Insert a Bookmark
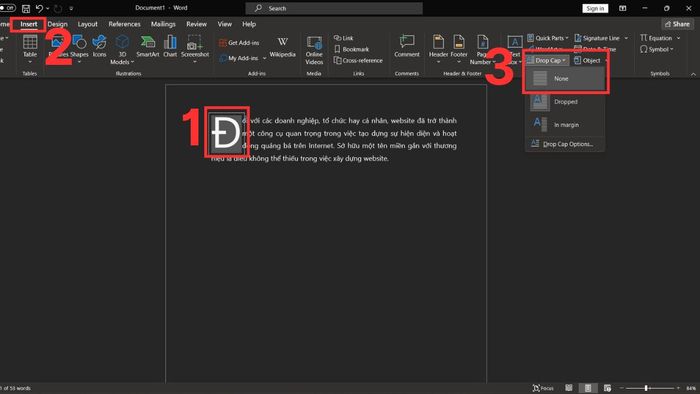700x394 pixels. click(x=351, y=49)
